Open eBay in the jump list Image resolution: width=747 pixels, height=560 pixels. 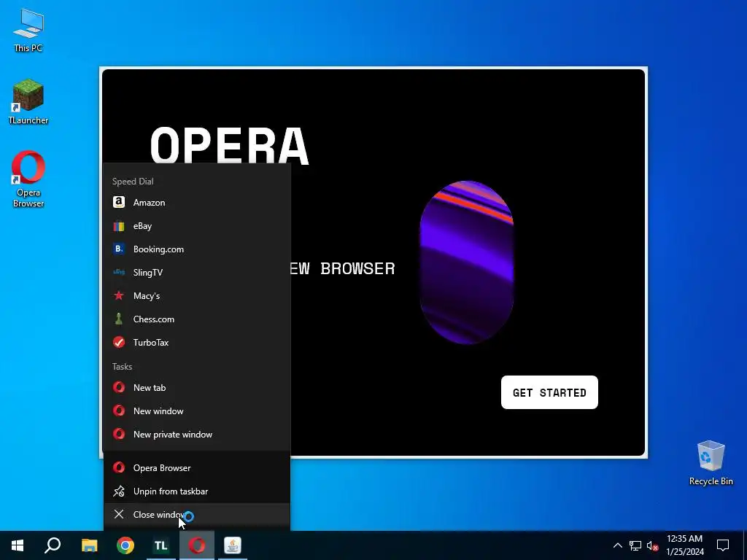click(197, 226)
